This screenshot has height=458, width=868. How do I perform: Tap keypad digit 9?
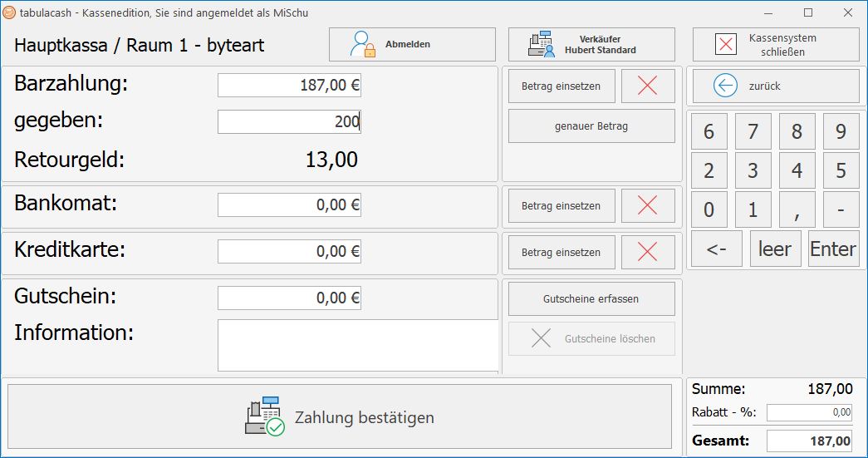(x=841, y=131)
